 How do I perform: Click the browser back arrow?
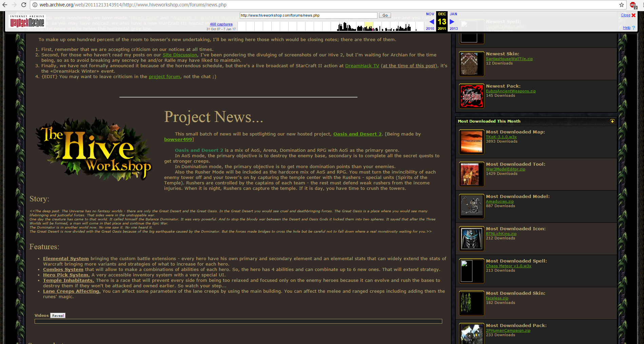tap(5, 5)
